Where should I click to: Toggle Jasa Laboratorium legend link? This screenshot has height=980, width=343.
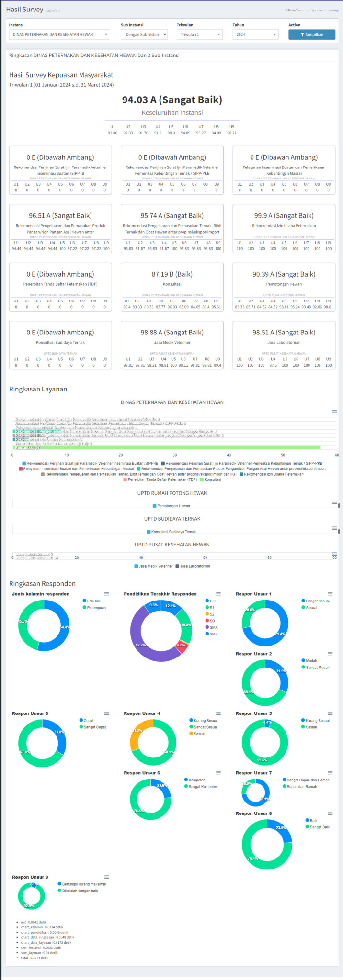point(194,566)
